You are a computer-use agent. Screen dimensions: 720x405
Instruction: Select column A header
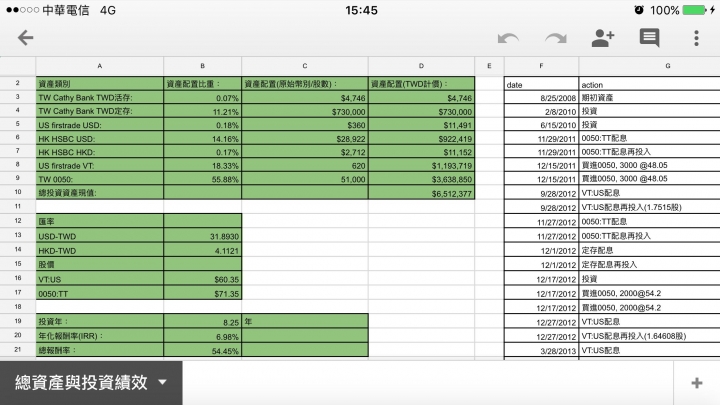click(100, 66)
